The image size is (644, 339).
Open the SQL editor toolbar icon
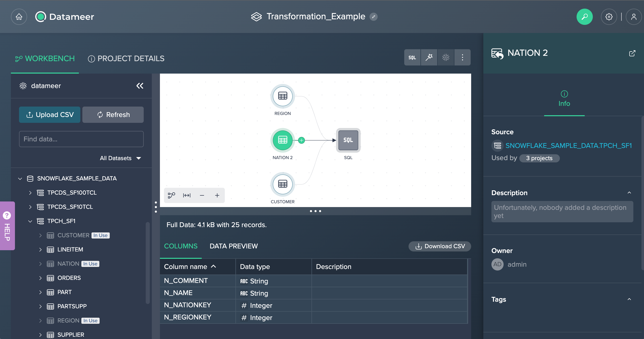coord(412,57)
